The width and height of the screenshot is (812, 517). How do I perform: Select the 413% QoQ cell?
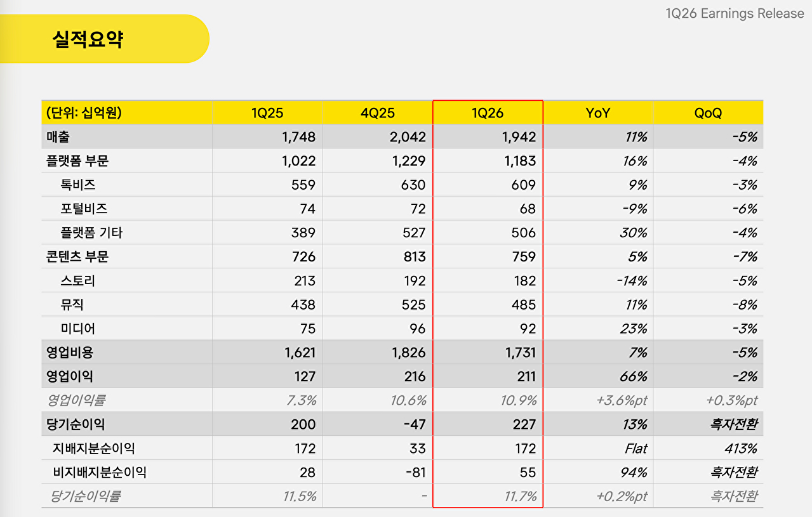coord(740,448)
